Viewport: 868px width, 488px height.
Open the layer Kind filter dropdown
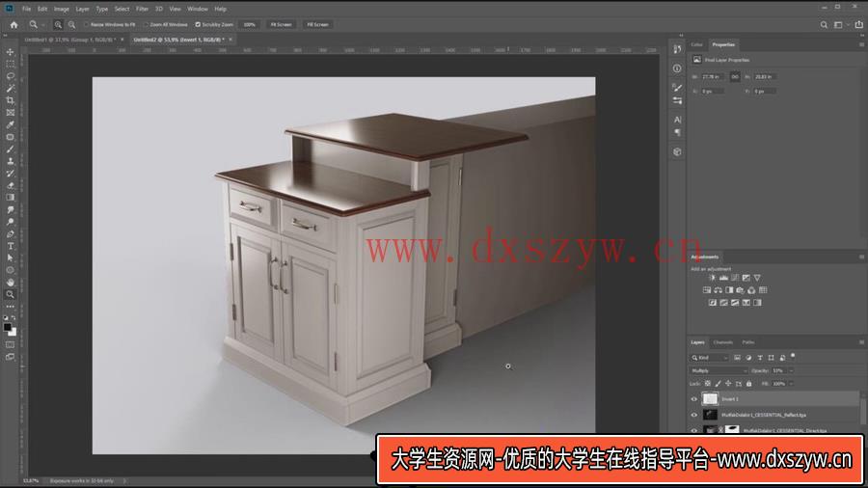709,358
